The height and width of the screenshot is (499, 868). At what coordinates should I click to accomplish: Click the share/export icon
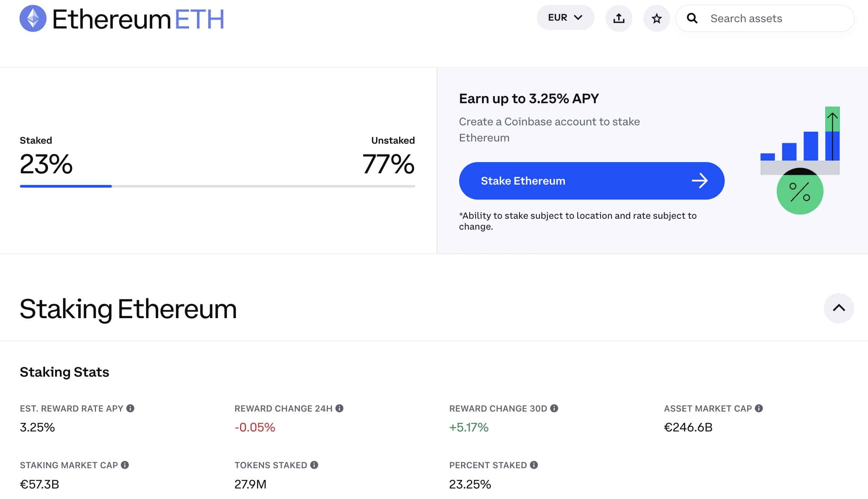pos(619,18)
